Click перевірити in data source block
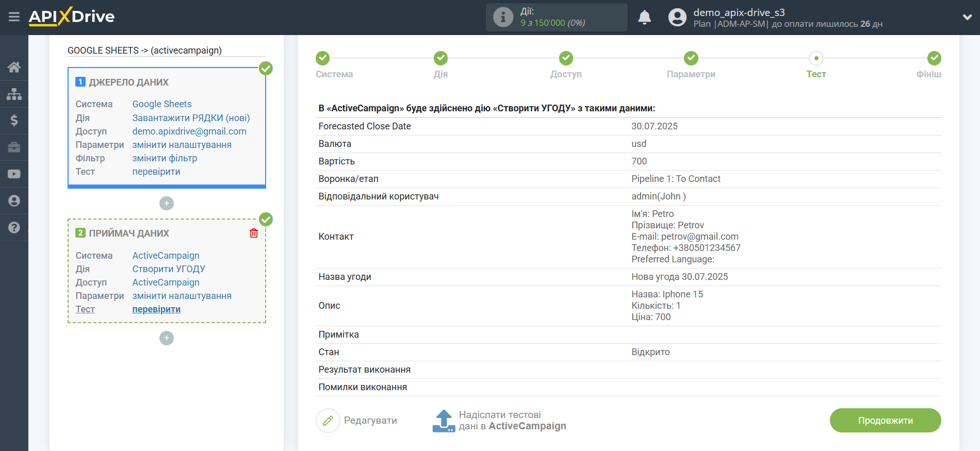The width and height of the screenshot is (980, 451). (156, 172)
